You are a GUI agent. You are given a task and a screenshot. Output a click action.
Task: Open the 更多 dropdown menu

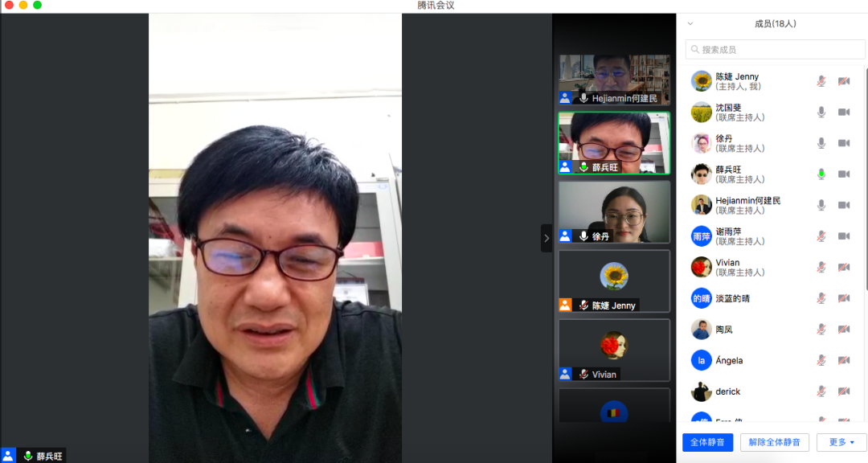tap(841, 442)
